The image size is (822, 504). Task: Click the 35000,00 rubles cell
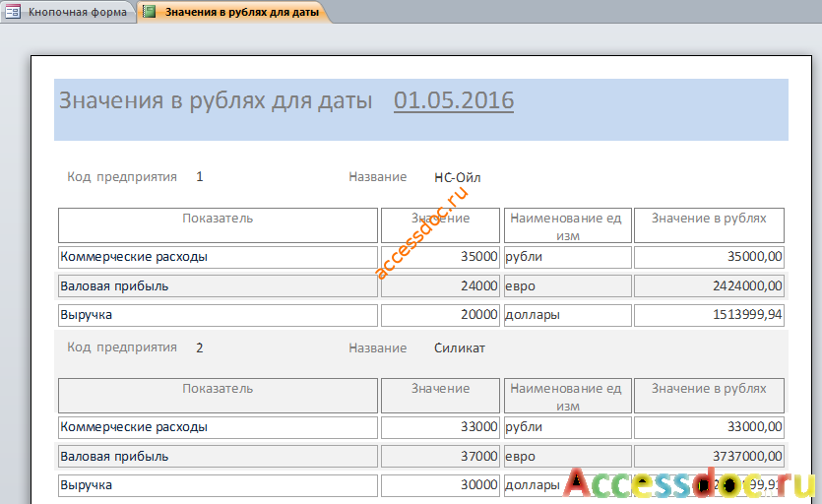click(710, 257)
